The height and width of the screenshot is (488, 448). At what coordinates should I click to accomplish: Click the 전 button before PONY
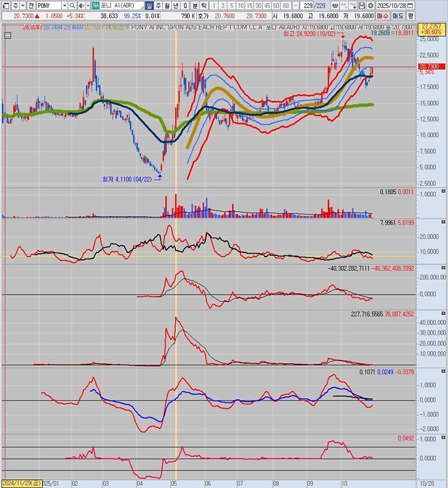click(31, 5)
